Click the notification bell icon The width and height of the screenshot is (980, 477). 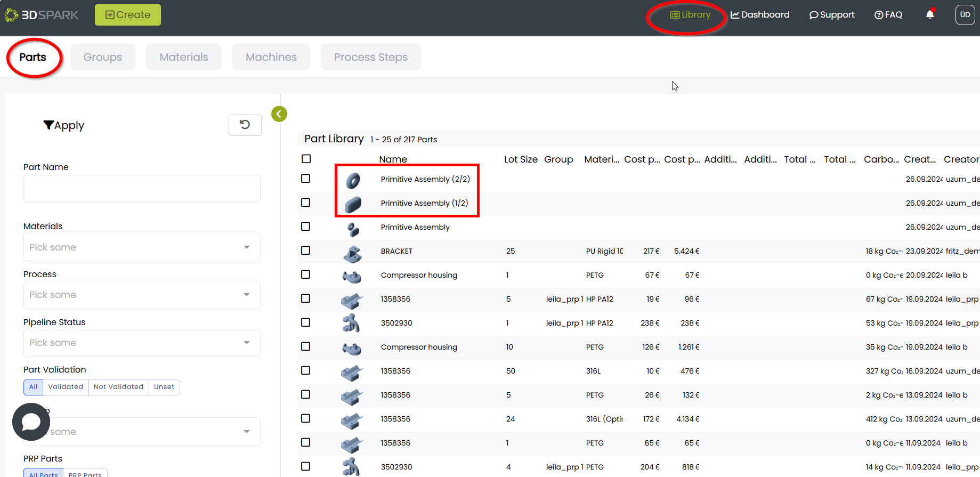(x=930, y=14)
